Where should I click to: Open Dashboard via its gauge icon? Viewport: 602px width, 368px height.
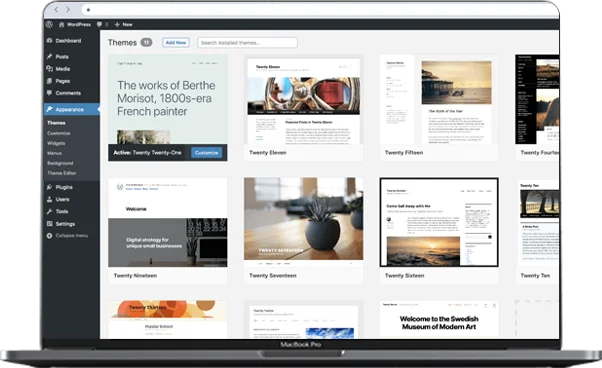coord(50,40)
